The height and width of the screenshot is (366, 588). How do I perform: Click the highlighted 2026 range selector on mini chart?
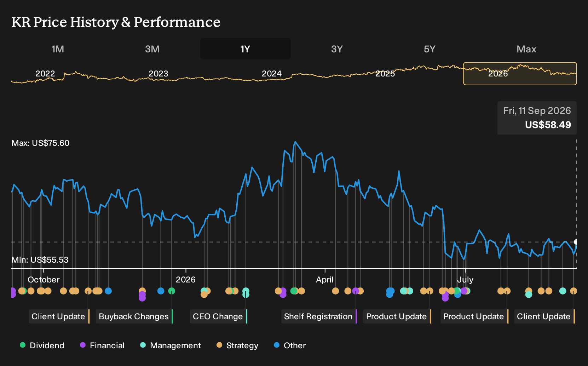point(520,74)
